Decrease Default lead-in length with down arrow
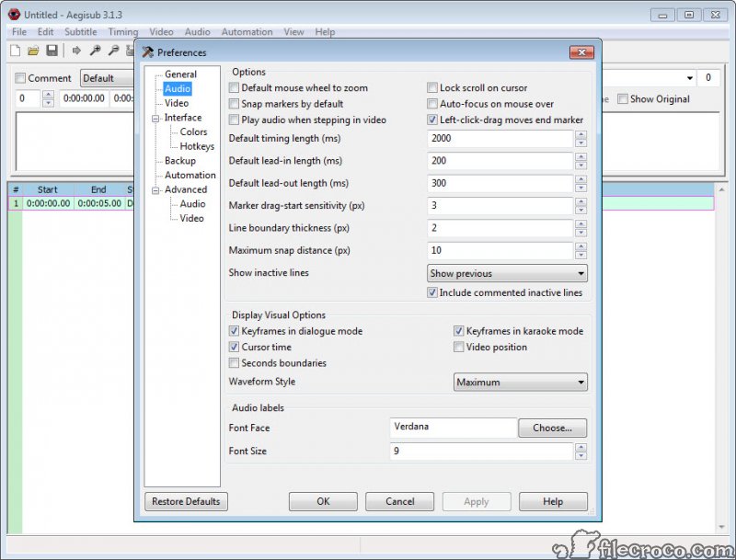Viewport: 736px width, 560px height. point(581,166)
